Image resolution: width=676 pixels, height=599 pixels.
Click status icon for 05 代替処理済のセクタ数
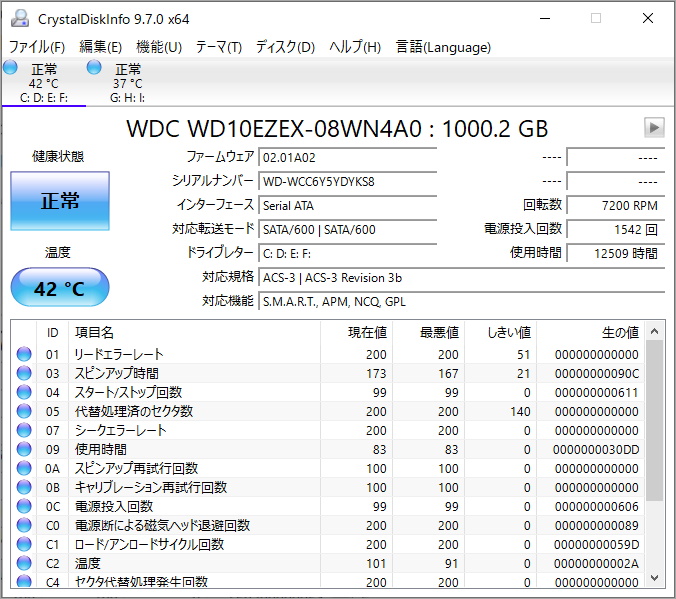24,411
